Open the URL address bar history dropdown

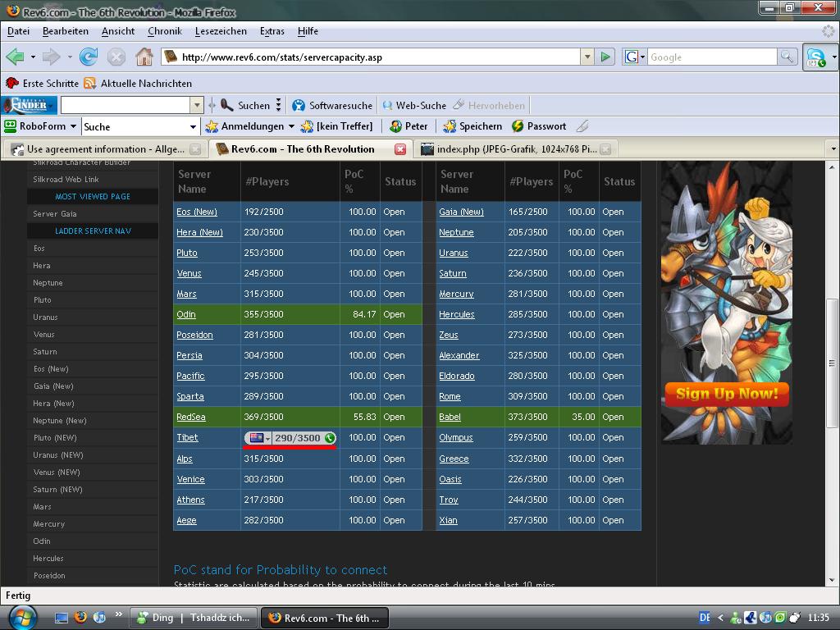point(587,57)
